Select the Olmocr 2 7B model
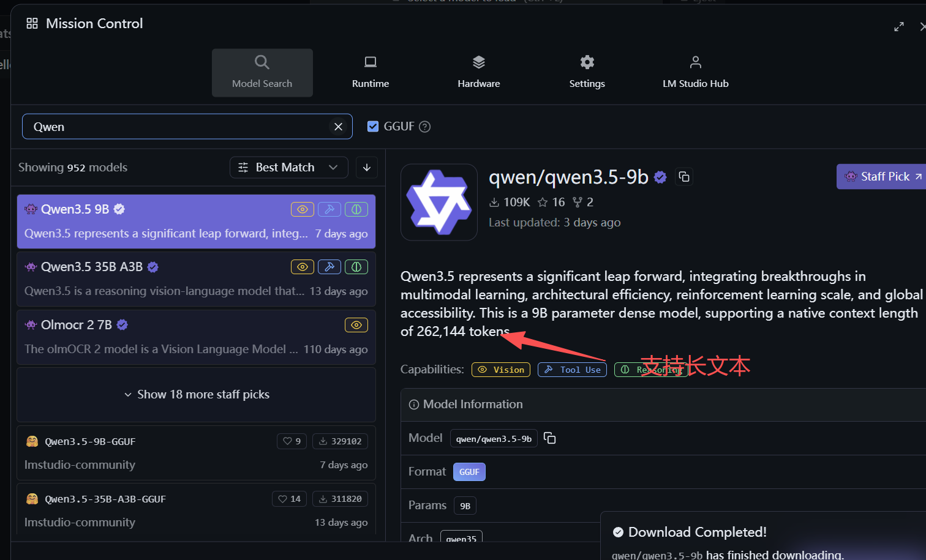 (x=196, y=337)
